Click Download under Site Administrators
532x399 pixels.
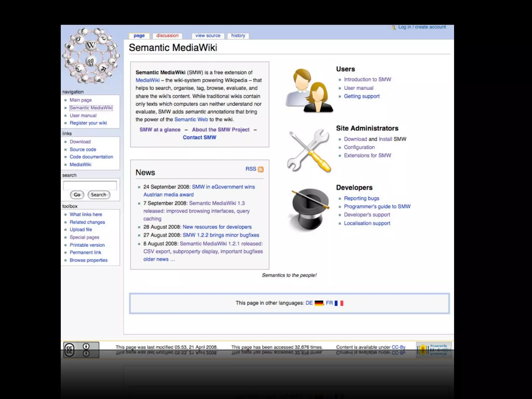click(x=355, y=139)
